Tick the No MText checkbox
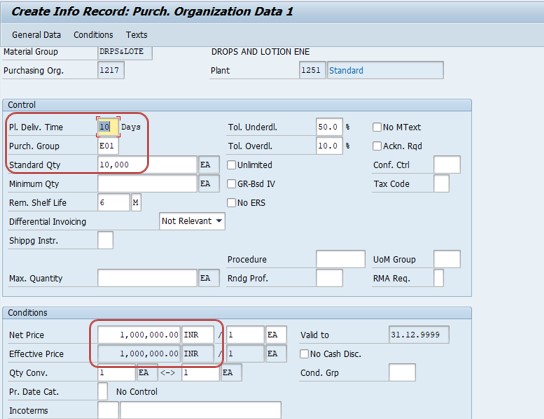544x419 pixels. click(x=377, y=127)
